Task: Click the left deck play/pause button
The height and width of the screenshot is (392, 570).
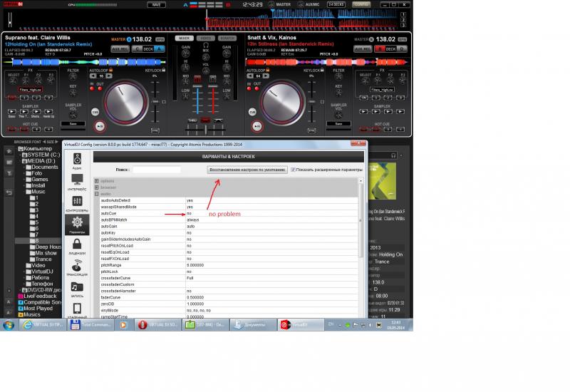Action: coord(100,126)
